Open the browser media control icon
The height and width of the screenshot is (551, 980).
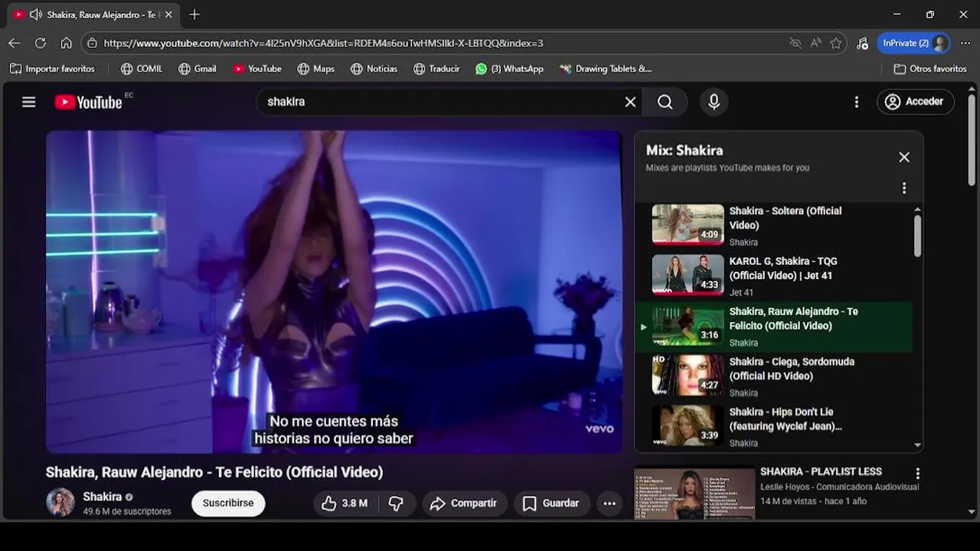862,43
